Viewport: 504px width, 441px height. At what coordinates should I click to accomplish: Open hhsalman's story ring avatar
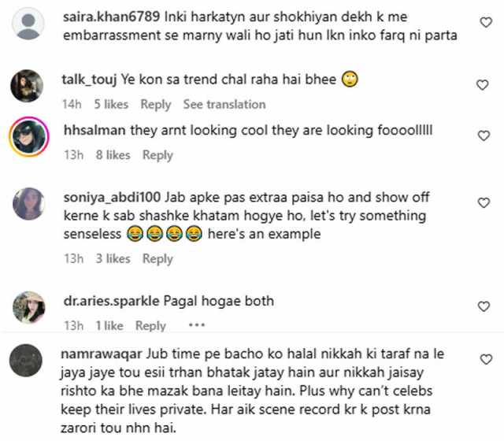(29, 136)
